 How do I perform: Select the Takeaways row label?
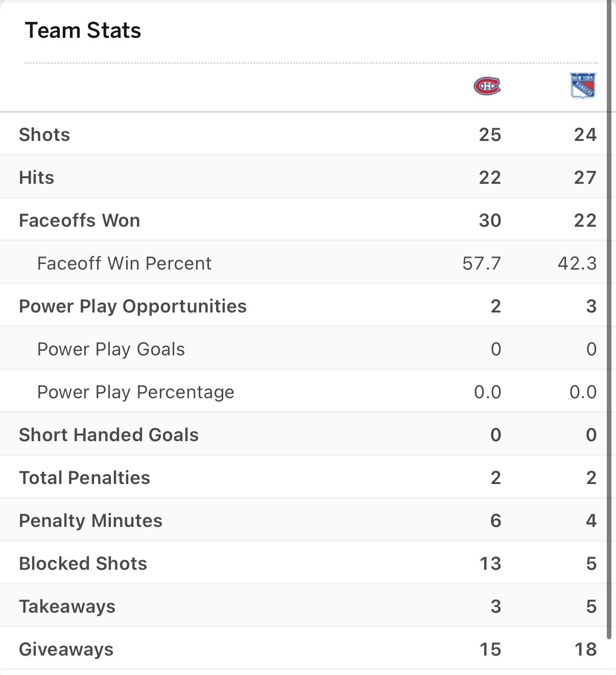[67, 607]
